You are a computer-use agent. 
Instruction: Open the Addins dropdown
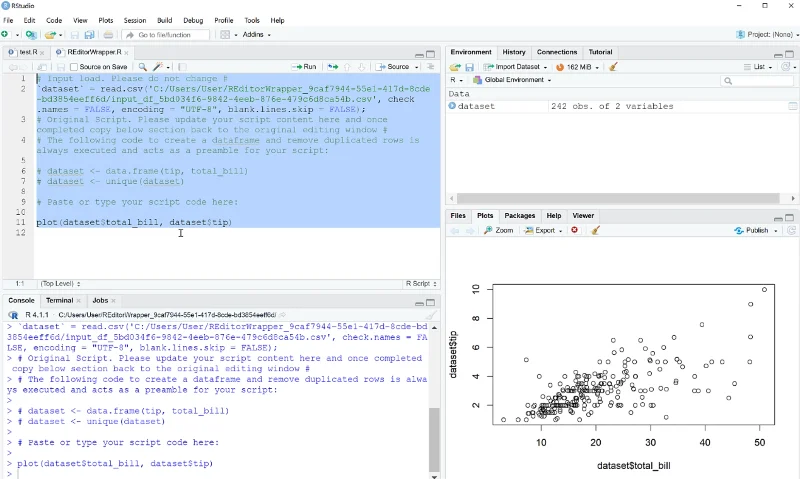[x=257, y=35]
